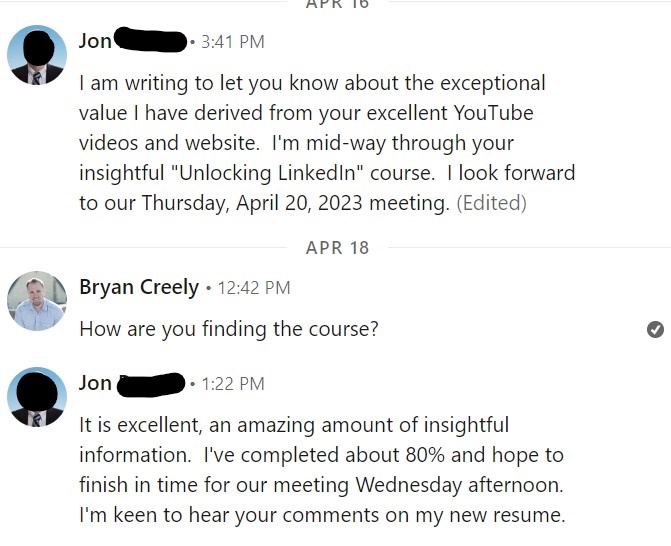Click the "YouTube videos and website" text
The width and height of the screenshot is (671, 546).
tap(306, 128)
